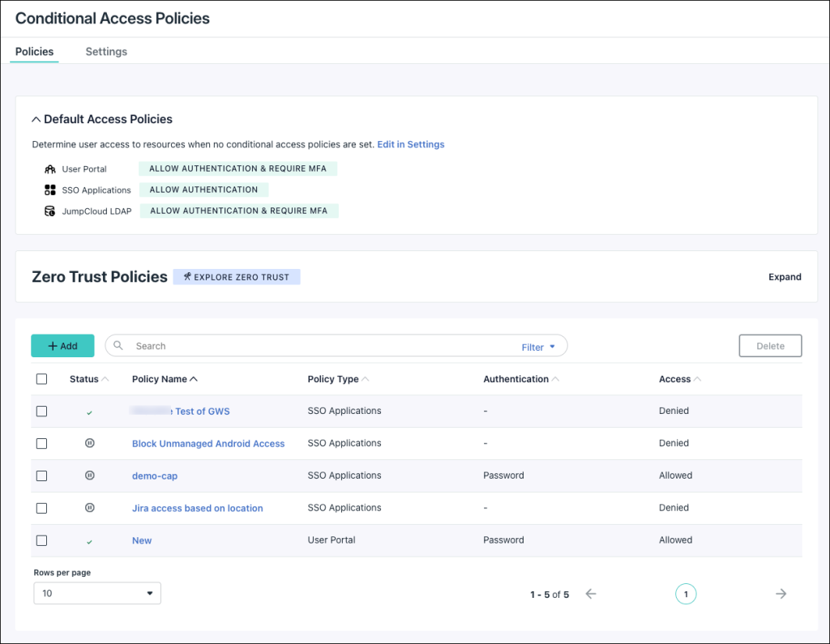
Task: Click the Add policy button
Action: 62,346
